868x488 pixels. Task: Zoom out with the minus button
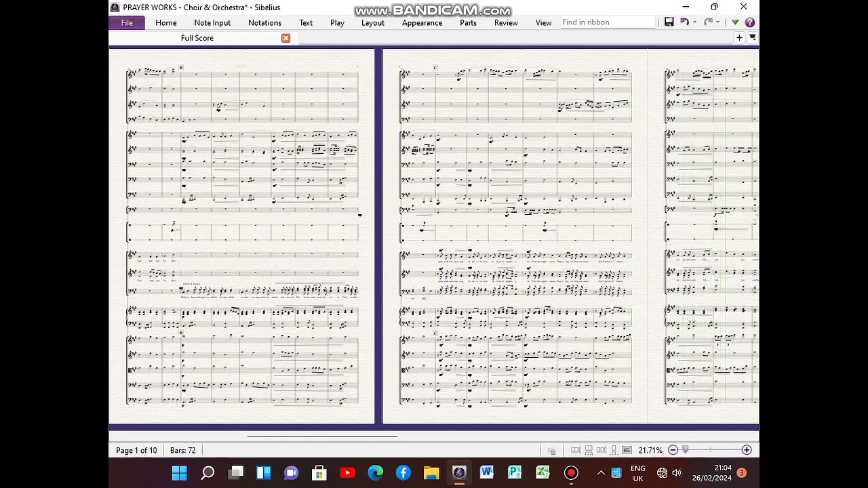[x=673, y=450]
